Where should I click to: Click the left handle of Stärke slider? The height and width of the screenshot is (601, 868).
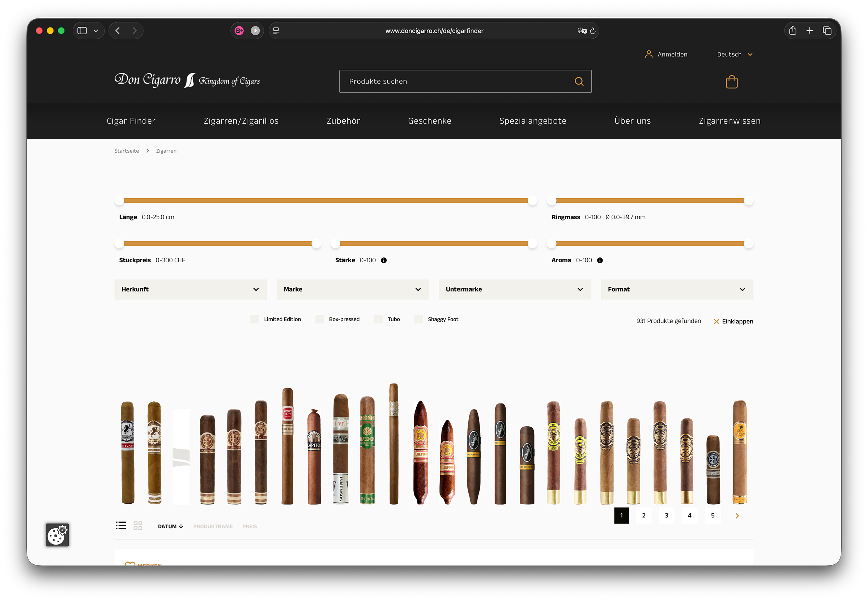click(335, 244)
